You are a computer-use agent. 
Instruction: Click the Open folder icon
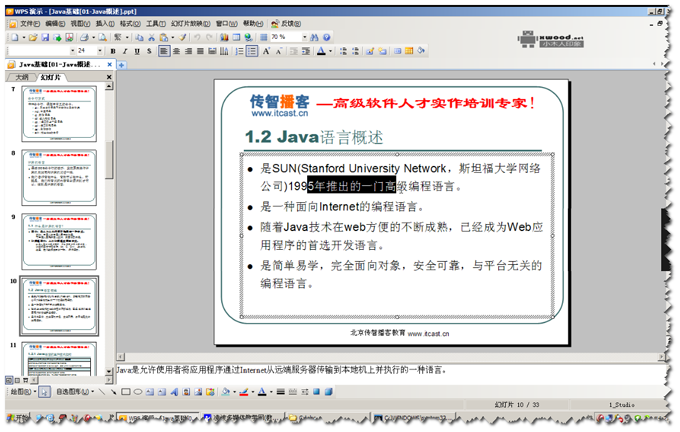point(33,38)
